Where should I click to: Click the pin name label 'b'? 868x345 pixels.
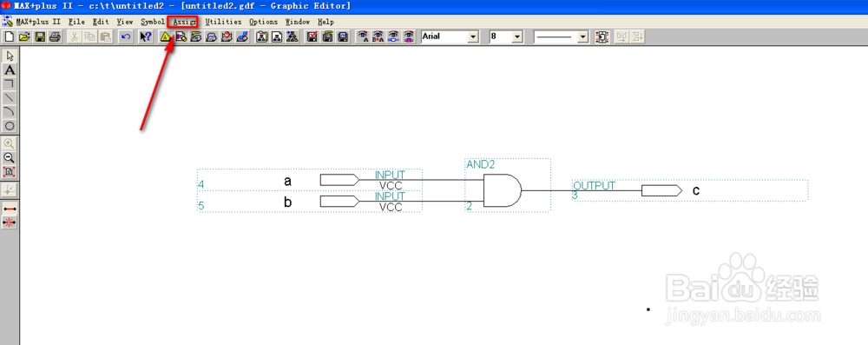click(x=288, y=202)
